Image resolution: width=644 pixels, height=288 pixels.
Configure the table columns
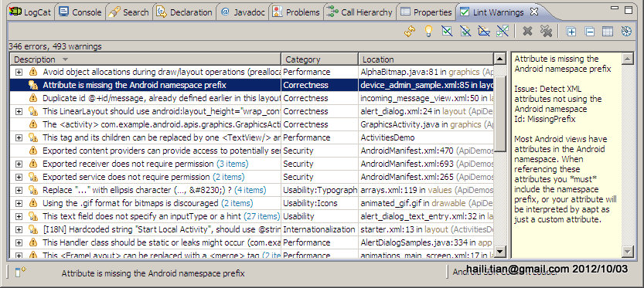(x=608, y=32)
